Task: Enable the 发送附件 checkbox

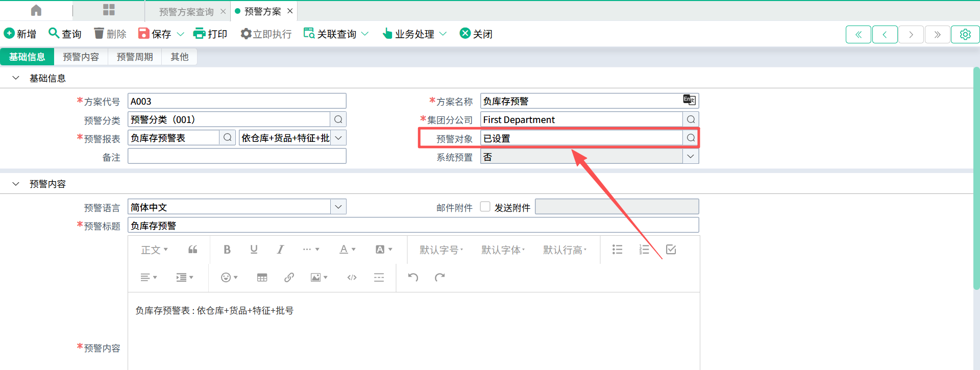Action: [x=485, y=207]
